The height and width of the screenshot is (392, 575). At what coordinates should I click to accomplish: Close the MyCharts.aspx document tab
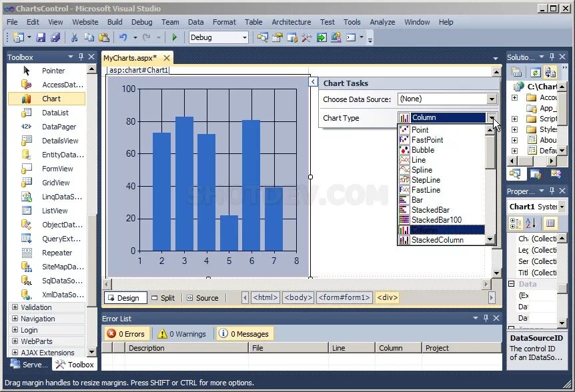click(x=167, y=58)
